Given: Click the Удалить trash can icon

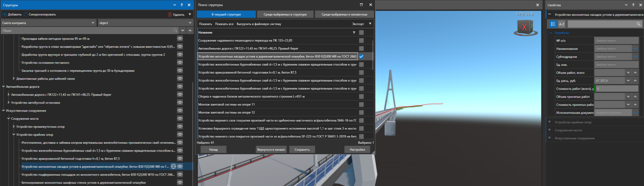Looking at the screenshot, I should coord(170,15).
